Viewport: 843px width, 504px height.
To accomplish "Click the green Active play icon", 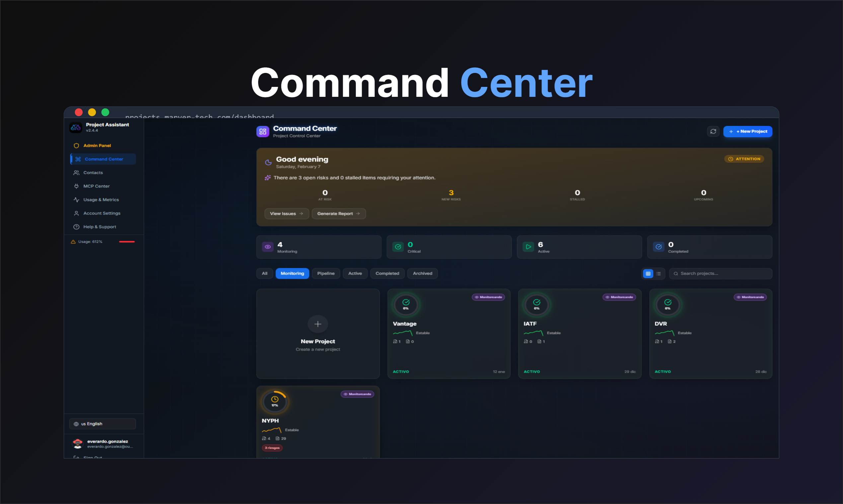I will pos(528,247).
